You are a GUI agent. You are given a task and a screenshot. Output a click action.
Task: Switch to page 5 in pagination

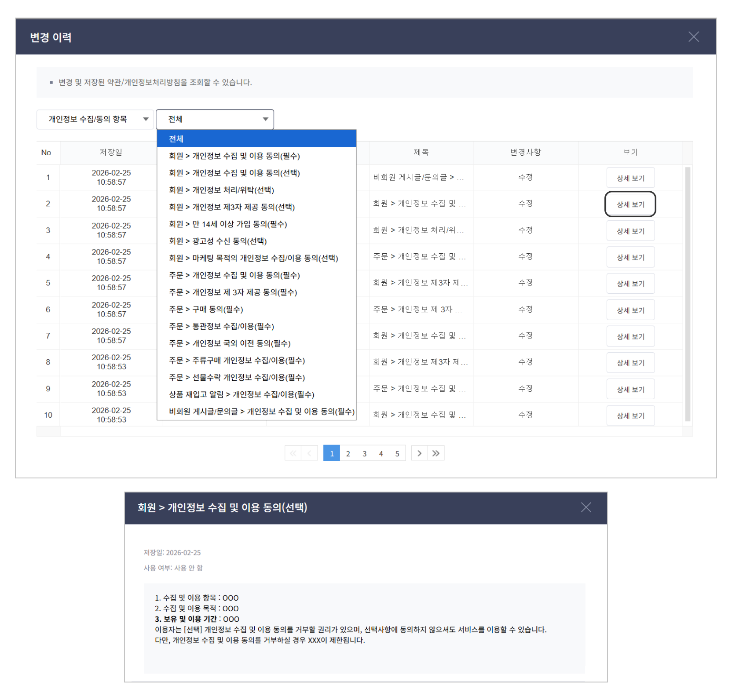pyautogui.click(x=397, y=453)
